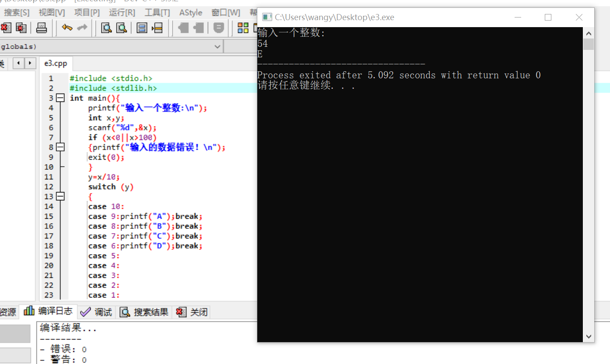Open Find with the first magnifier icon
The image size is (610, 364).
click(x=106, y=28)
